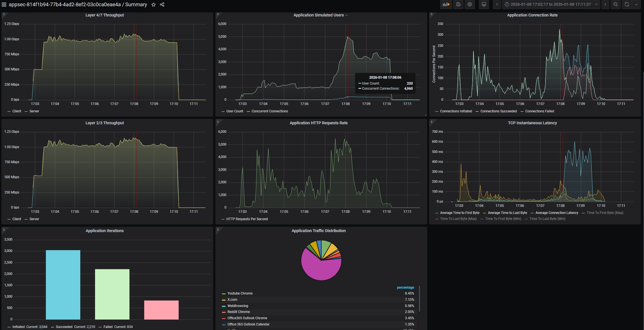Image resolution: width=644 pixels, height=330 pixels.
Task: Click the traffic distribution legend scrollbar
Action: coord(419,299)
